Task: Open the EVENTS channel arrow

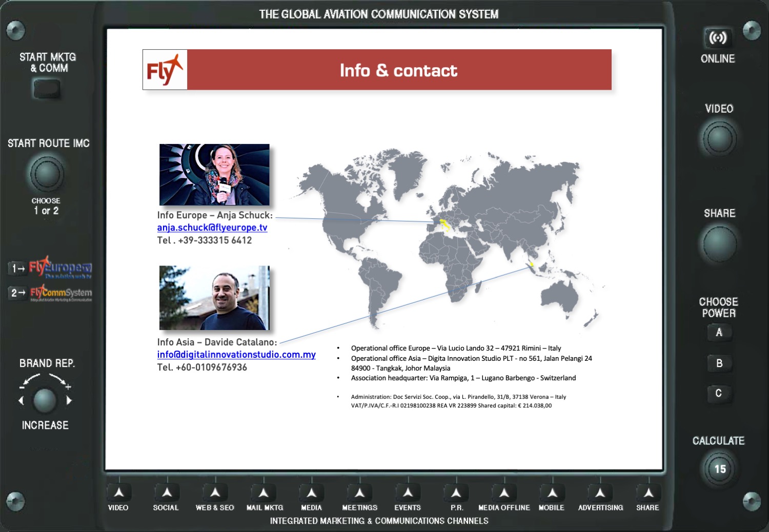Action: tap(408, 493)
